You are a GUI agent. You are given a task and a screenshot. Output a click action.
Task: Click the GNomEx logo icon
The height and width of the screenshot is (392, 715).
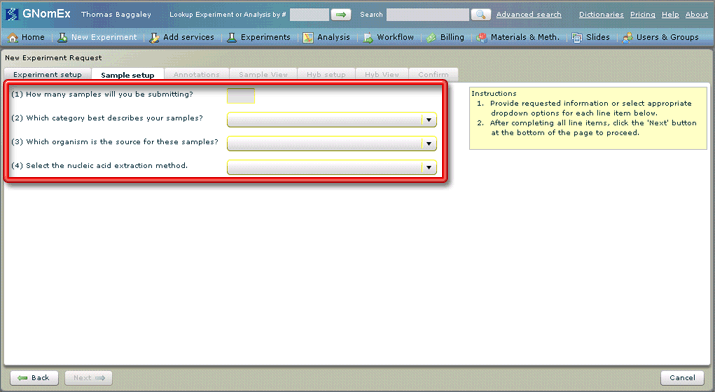(12, 14)
